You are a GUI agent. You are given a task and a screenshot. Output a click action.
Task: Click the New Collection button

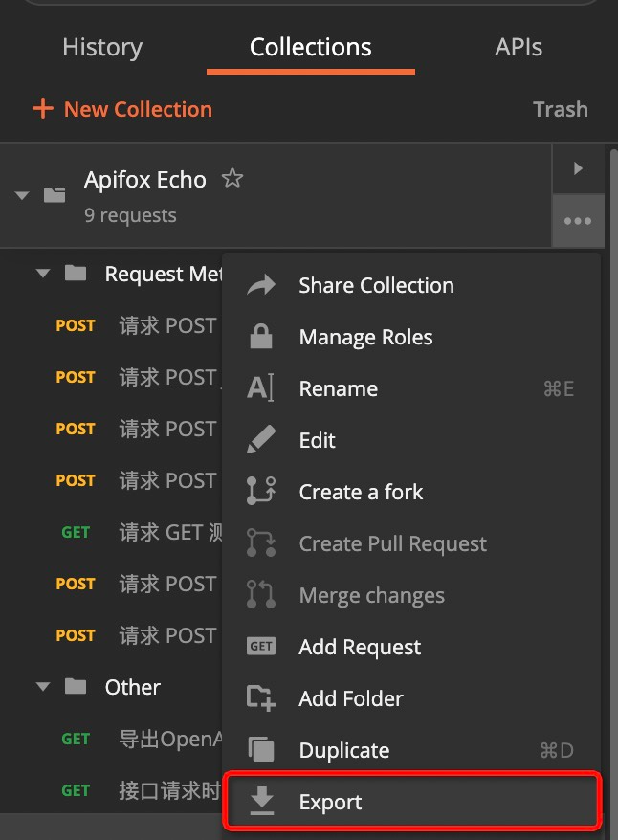coord(122,109)
